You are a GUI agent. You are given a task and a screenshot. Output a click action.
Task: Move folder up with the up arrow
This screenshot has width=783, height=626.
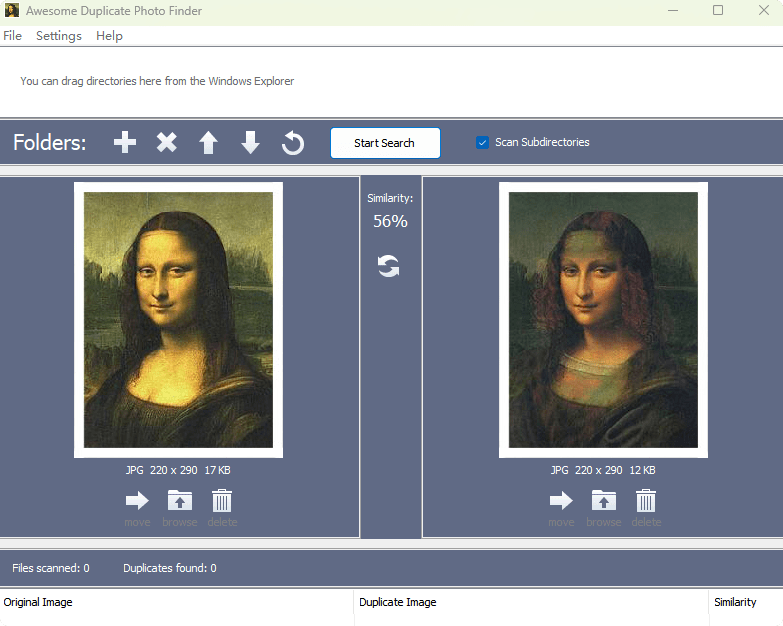208,143
